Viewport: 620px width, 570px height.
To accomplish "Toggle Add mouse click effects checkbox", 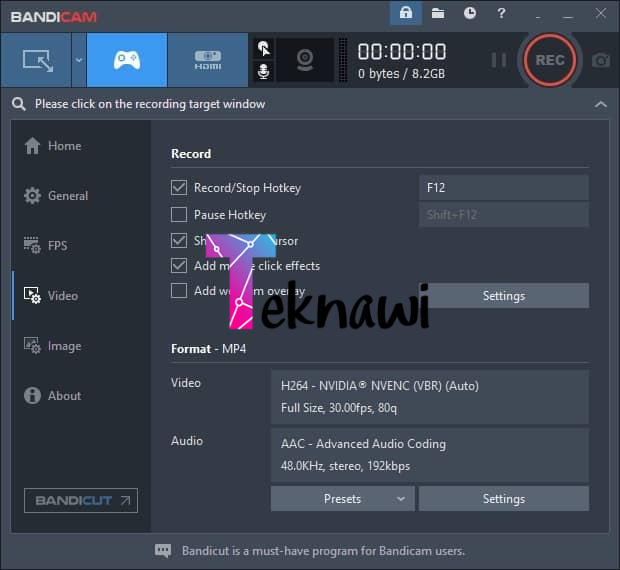I will (179, 266).
